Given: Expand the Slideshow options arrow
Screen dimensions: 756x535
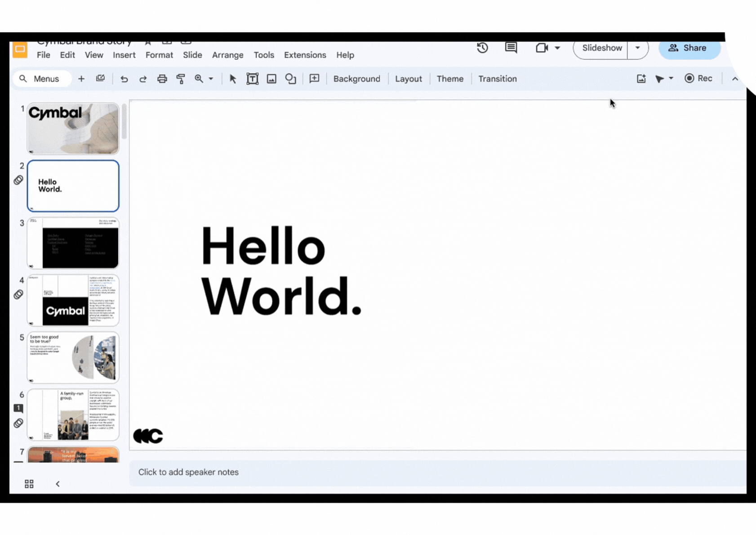Looking at the screenshot, I should coord(637,48).
